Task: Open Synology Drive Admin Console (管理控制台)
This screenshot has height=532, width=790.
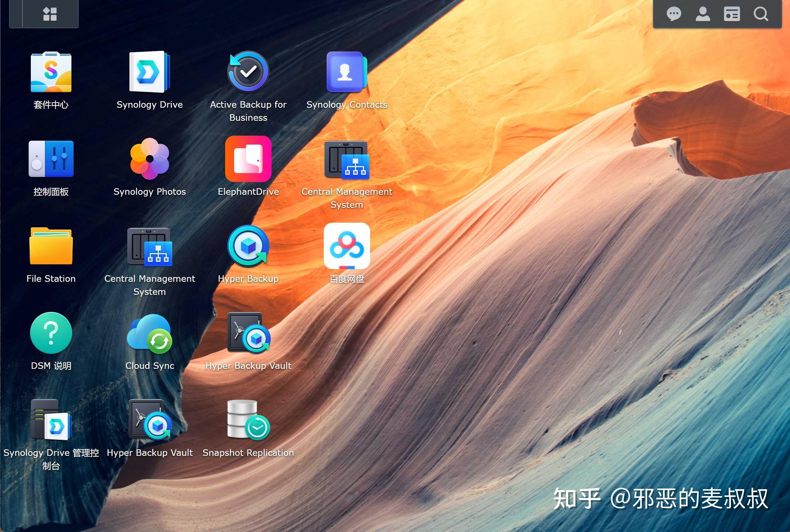Action: (x=51, y=420)
